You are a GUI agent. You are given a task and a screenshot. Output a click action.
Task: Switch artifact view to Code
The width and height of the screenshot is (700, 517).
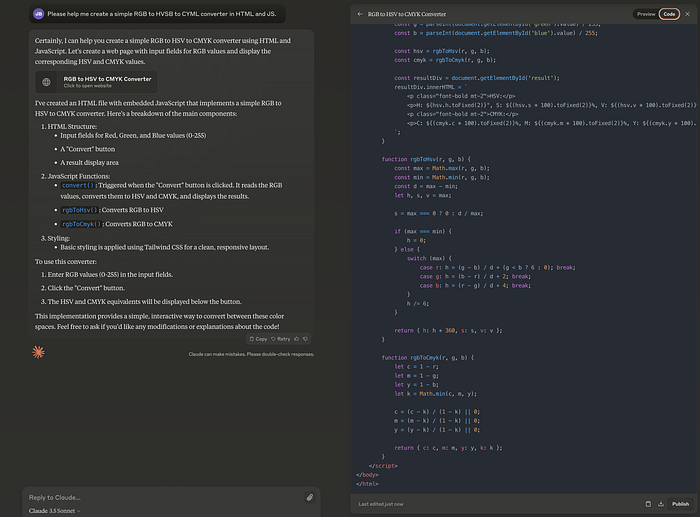[x=669, y=14]
